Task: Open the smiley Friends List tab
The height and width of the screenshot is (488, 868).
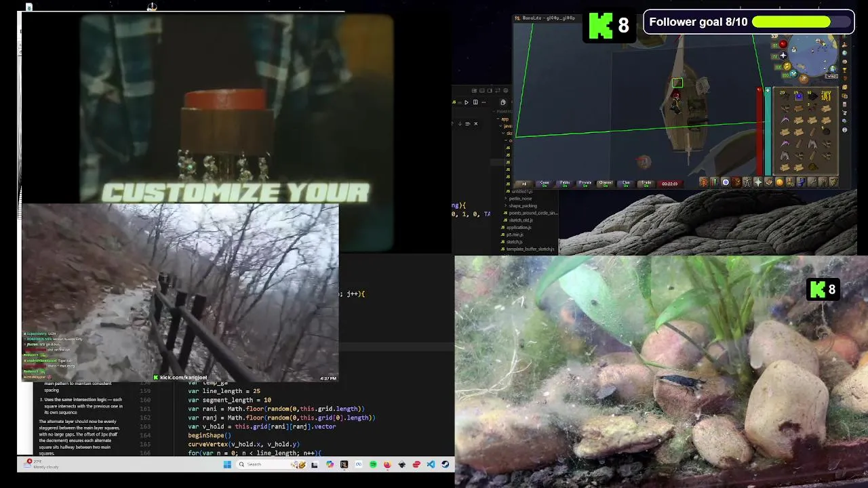Action: click(779, 182)
